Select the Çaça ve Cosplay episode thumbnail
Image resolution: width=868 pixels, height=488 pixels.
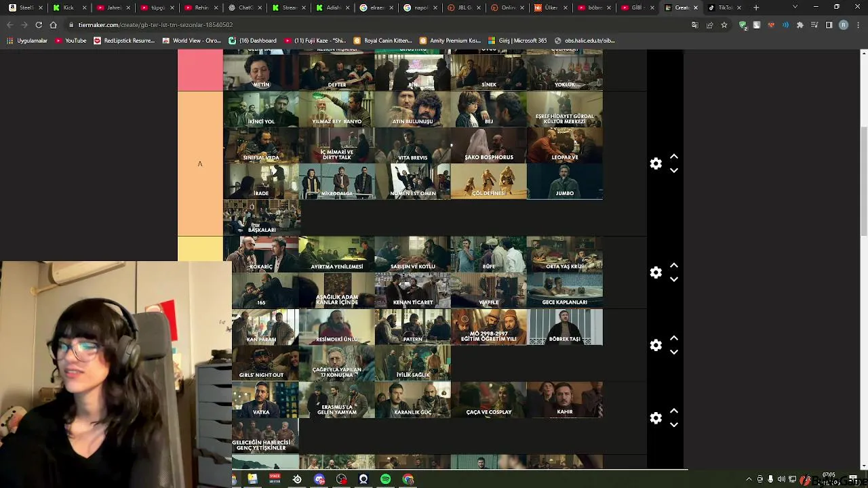tap(489, 400)
